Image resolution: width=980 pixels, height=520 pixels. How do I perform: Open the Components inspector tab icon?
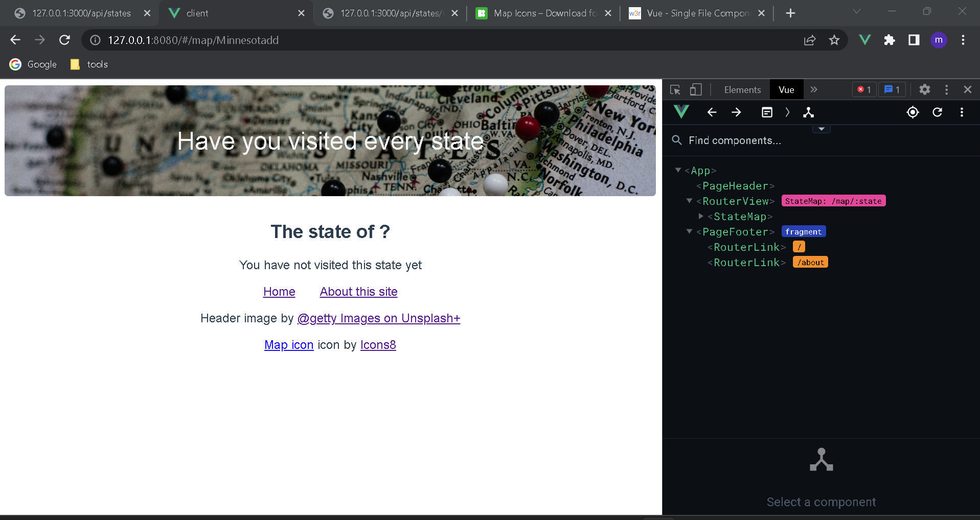coord(808,112)
